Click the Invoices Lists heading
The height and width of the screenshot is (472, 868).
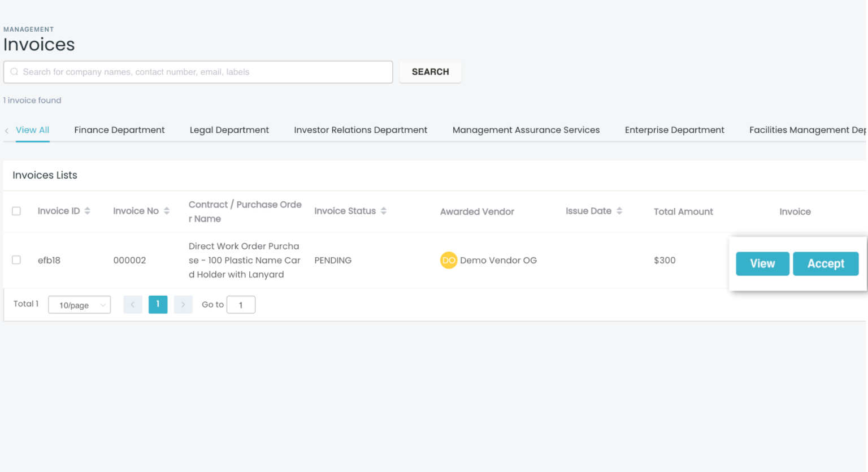pyautogui.click(x=45, y=175)
